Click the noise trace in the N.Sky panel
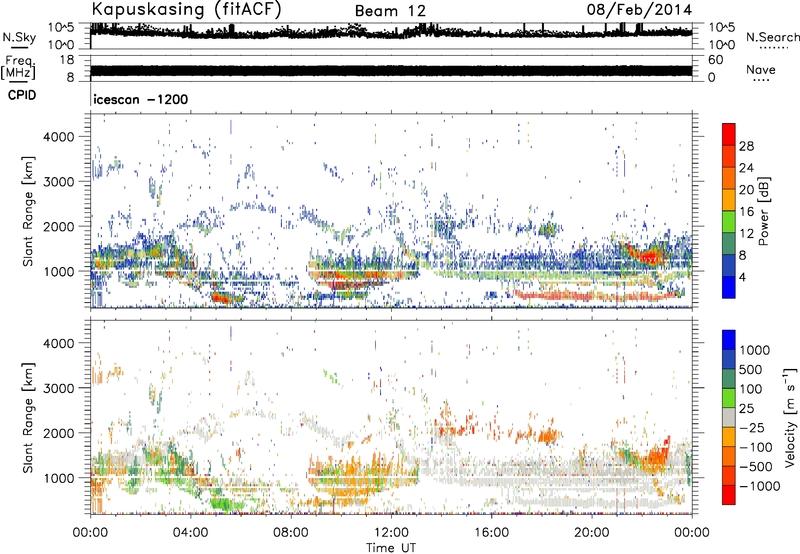 pyautogui.click(x=391, y=33)
